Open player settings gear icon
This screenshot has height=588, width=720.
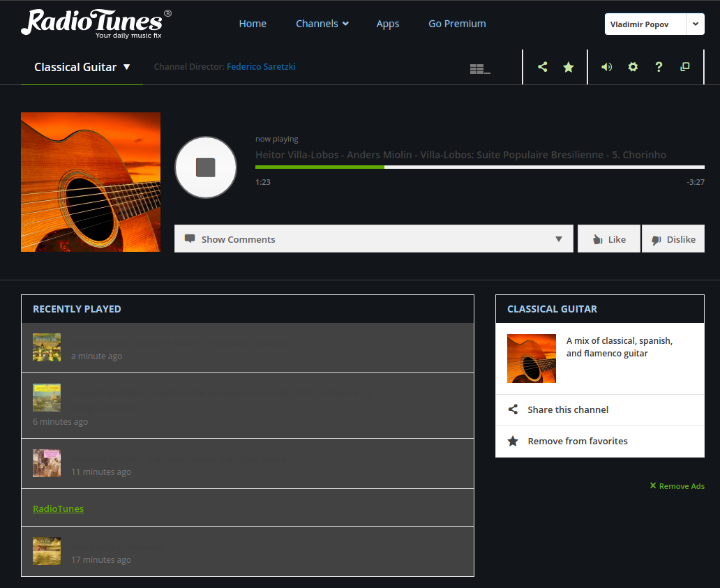coord(633,67)
